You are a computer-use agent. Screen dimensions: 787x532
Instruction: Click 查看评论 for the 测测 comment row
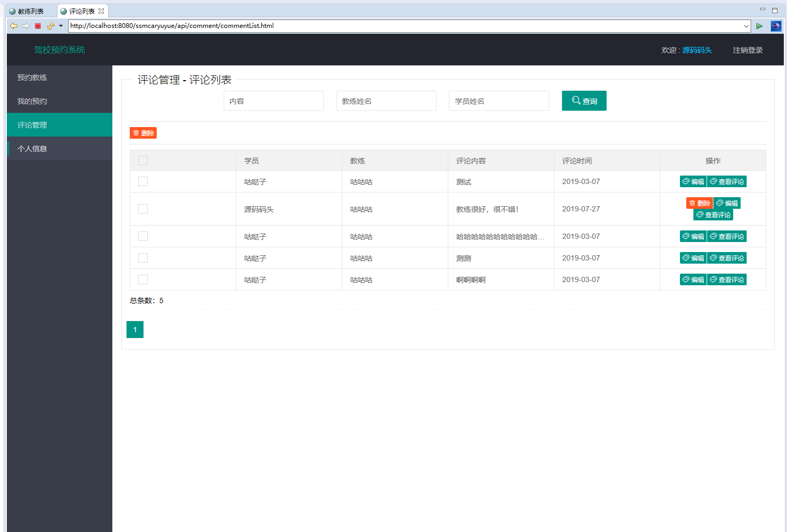click(727, 258)
